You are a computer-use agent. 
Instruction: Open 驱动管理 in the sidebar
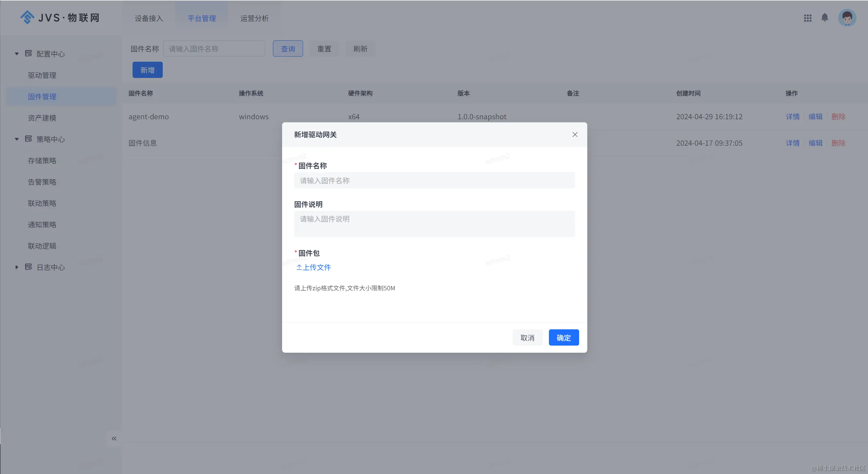point(42,75)
